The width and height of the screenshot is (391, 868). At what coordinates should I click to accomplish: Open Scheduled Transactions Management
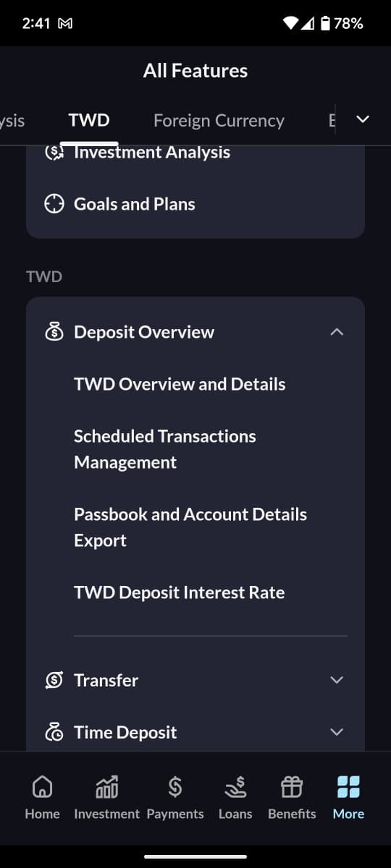coord(165,449)
